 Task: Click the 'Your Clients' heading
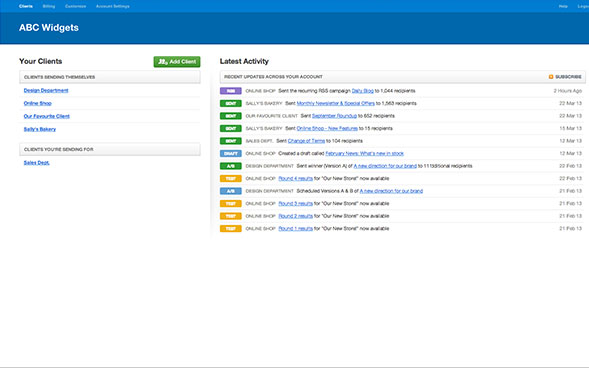click(41, 61)
